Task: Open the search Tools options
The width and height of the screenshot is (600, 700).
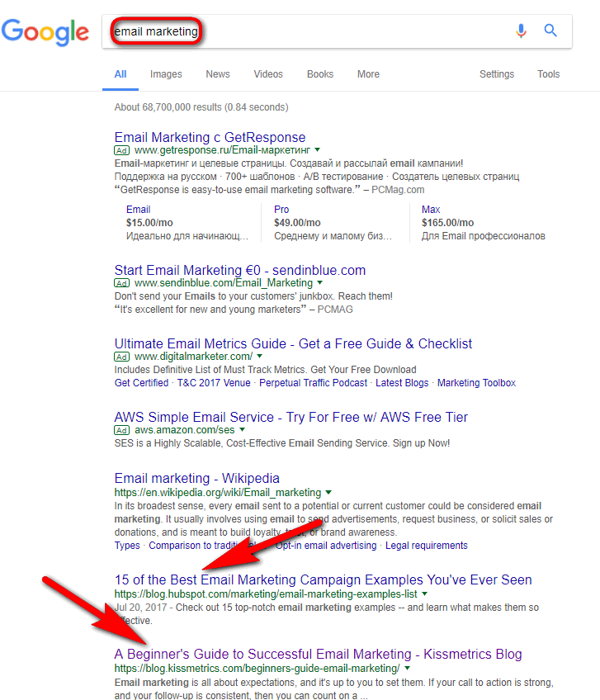Action: pos(548,74)
